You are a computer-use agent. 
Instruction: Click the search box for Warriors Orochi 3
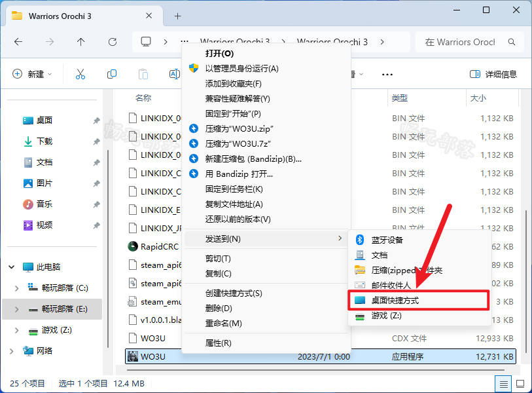pyautogui.click(x=470, y=42)
